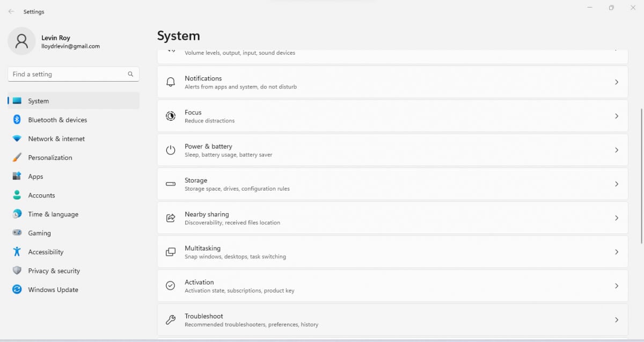Expand the Notifications row chevron

[617, 82]
